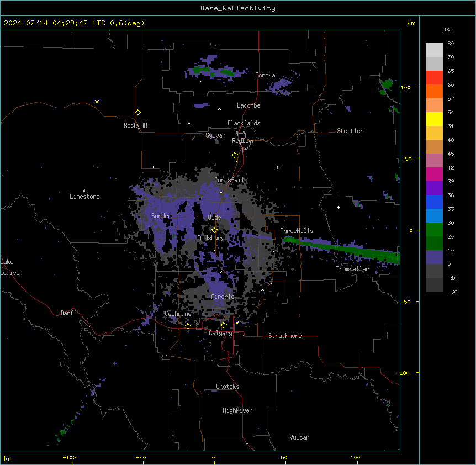
Task: Select the blue 36 dBZ legend swatch
Action: pos(434,202)
